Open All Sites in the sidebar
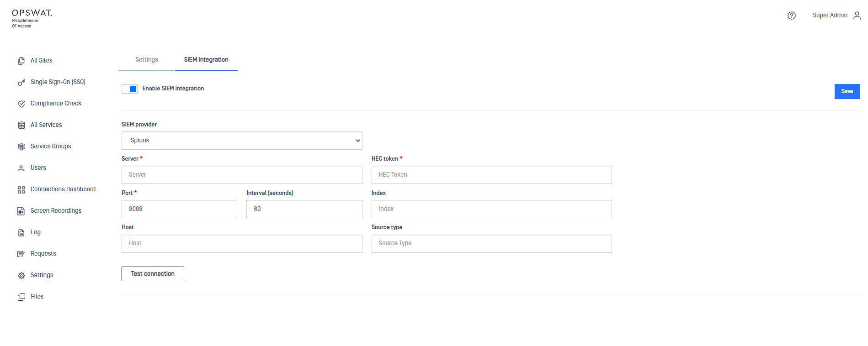The width and height of the screenshot is (868, 346). click(41, 60)
